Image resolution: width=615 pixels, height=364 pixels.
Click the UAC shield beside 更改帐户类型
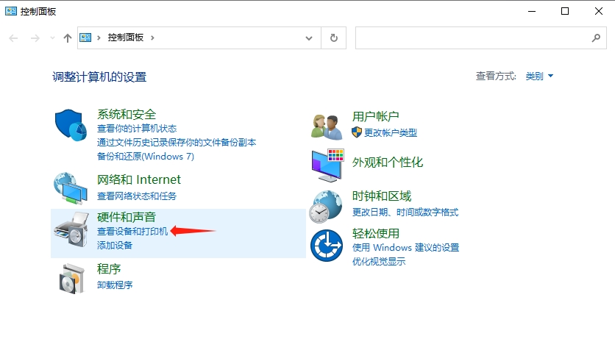(x=357, y=132)
